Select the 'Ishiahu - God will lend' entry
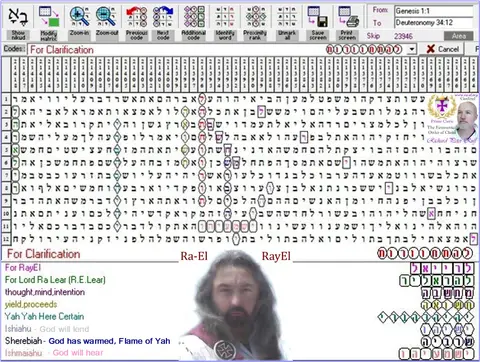The width and height of the screenshot is (480, 362). [x=47, y=329]
